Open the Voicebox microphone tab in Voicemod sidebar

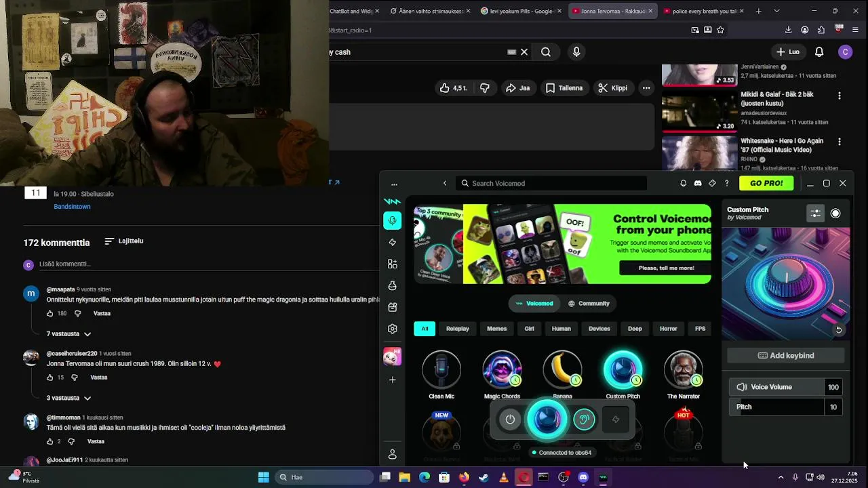(x=392, y=220)
